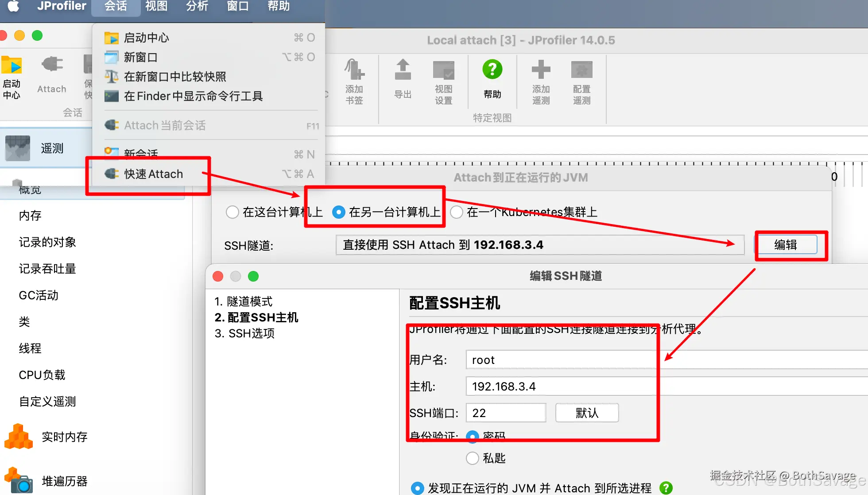Screen dimensions: 868x495
Task: Open the 实时内存 live memory section icon
Action: [x=19, y=437]
